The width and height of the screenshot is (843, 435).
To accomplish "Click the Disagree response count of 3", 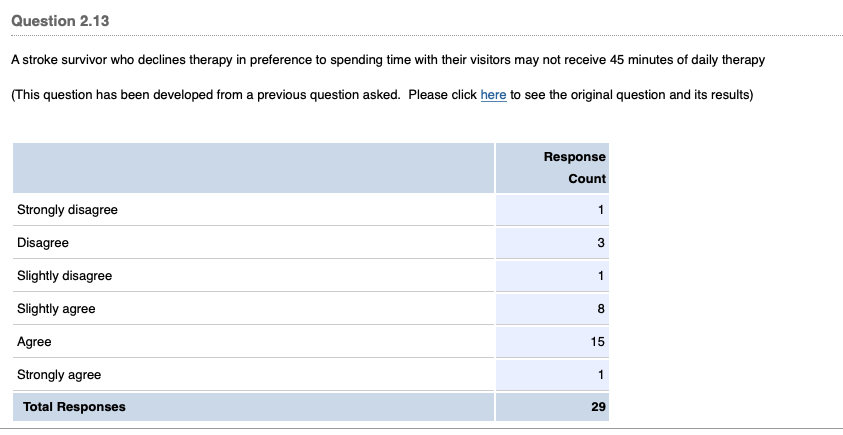I will pos(601,243).
